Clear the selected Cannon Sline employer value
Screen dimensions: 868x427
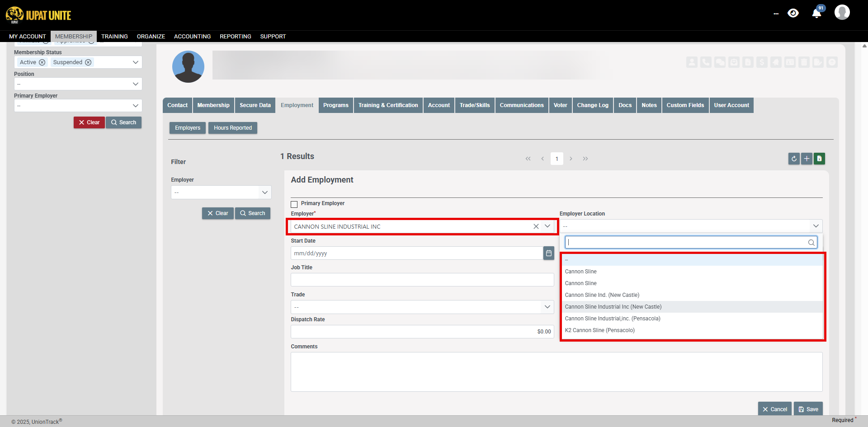pos(536,226)
